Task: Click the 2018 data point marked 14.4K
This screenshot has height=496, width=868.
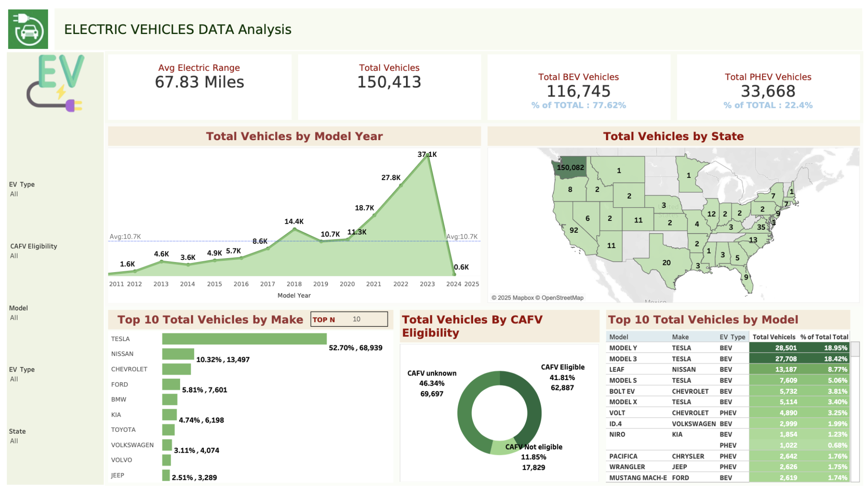Action: [x=295, y=229]
